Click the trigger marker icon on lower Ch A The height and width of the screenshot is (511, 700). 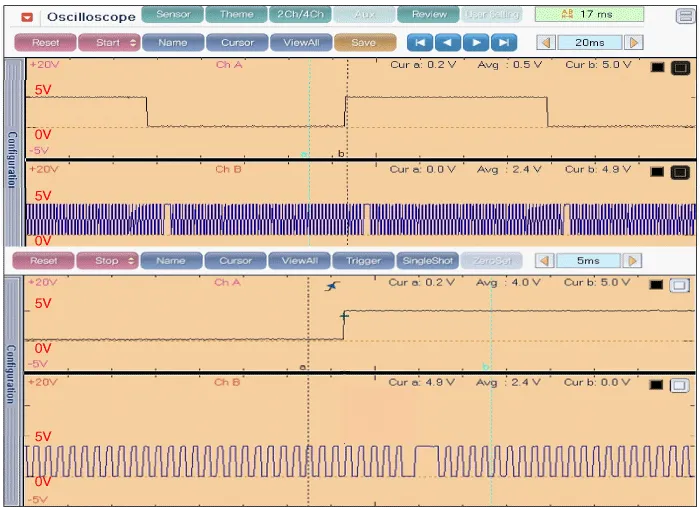333,286
